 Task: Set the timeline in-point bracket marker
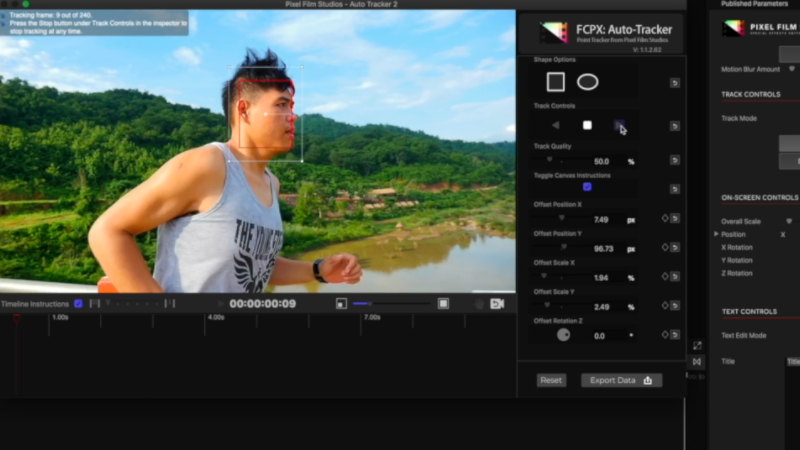[x=94, y=304]
